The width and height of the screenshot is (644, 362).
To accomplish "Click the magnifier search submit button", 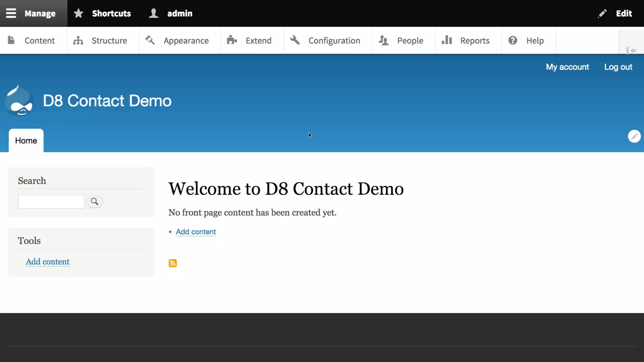I will pos(95,201).
